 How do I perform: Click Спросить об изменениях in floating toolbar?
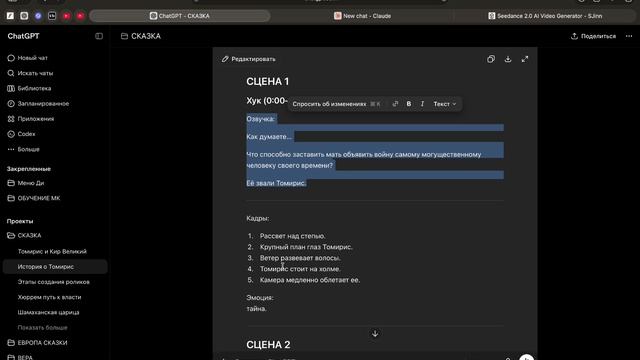(329, 104)
